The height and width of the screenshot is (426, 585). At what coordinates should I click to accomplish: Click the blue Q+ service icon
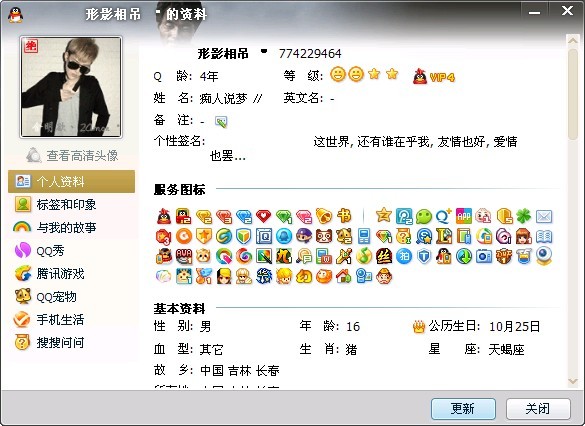444,216
